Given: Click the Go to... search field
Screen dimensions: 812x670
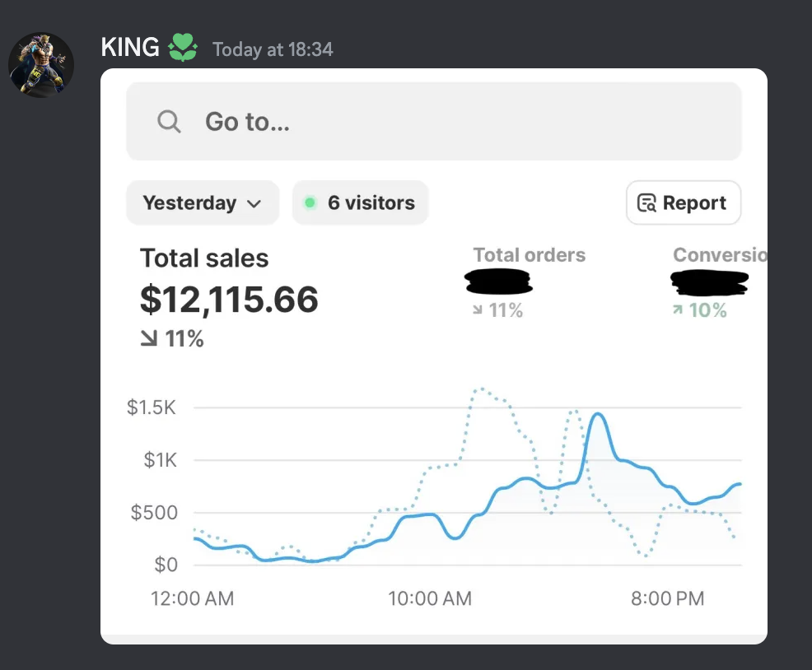Looking at the screenshot, I should (433, 122).
